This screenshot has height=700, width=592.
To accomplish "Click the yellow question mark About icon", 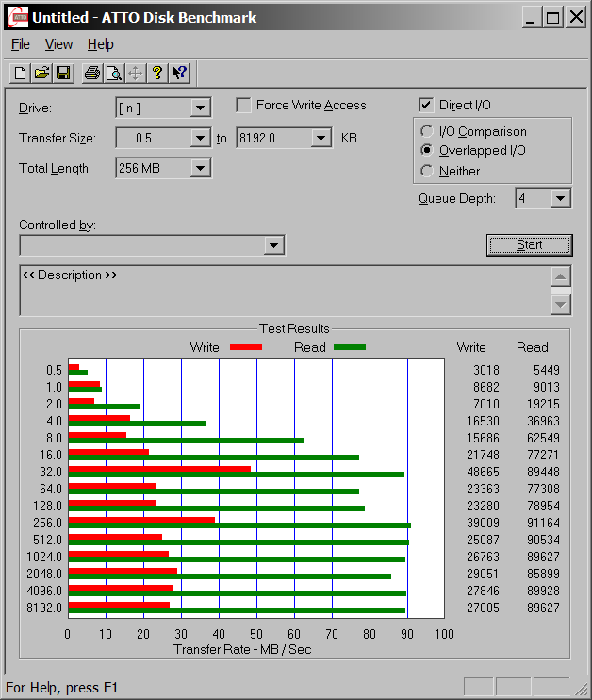I will (157, 73).
